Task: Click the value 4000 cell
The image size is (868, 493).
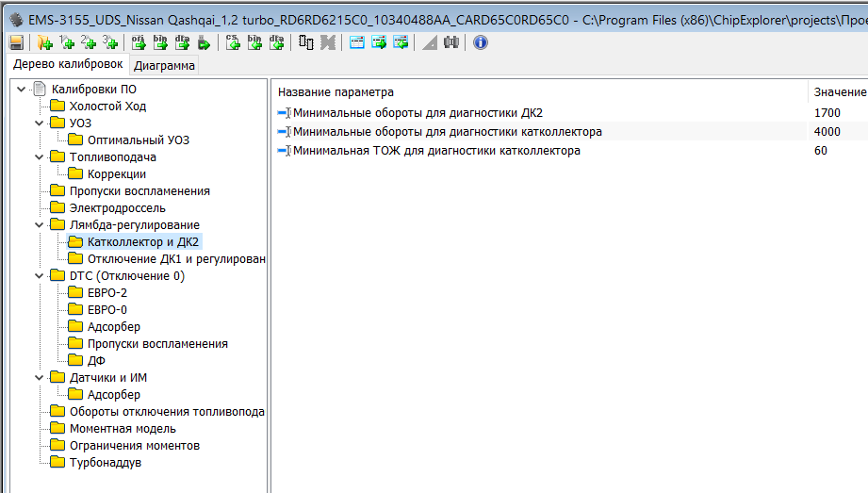Action: point(827,132)
